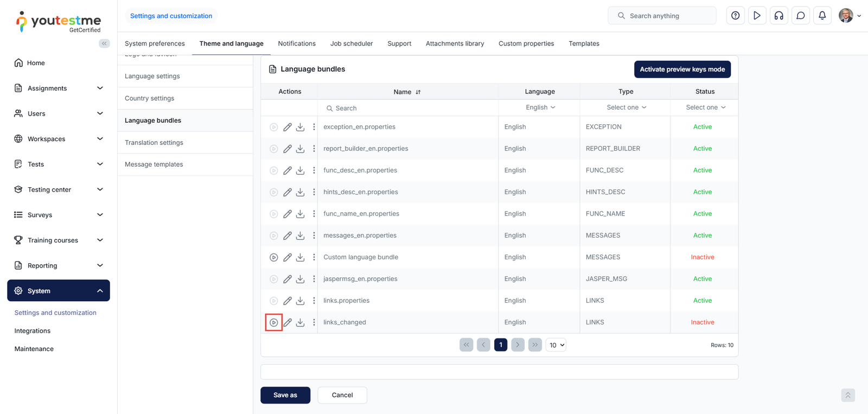Open the Status filter dropdown
This screenshot has width=868, height=414.
tap(705, 107)
